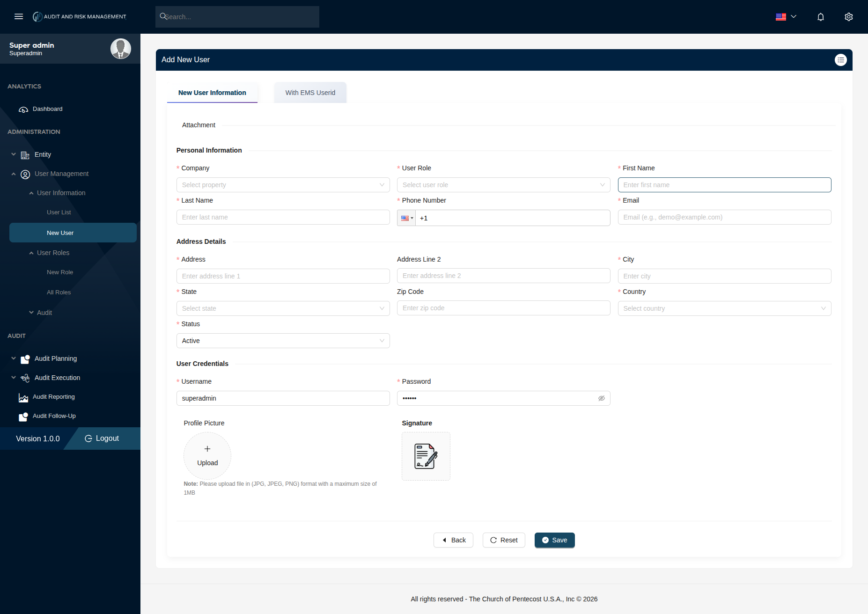
Task: Click the Super admin avatar picture
Action: click(120, 49)
